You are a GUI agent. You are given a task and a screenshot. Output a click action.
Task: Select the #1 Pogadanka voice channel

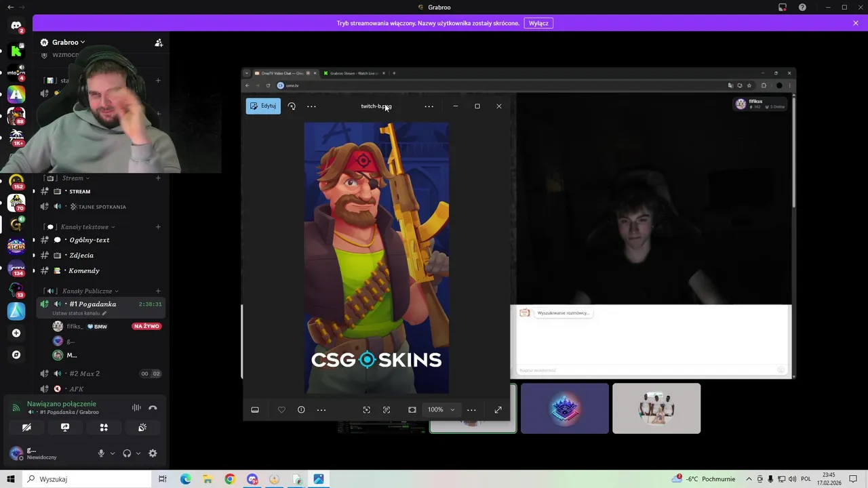click(x=100, y=304)
